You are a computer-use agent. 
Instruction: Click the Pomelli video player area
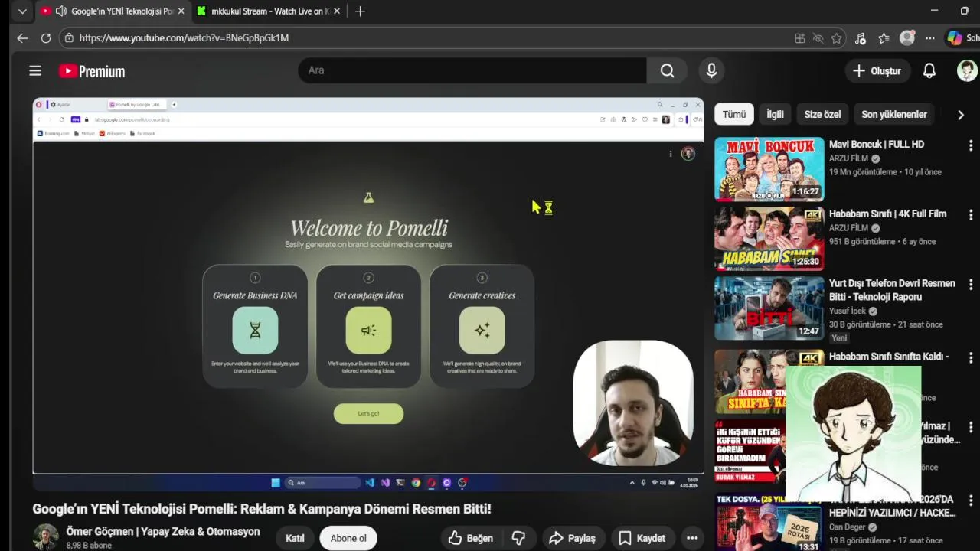tap(368, 295)
